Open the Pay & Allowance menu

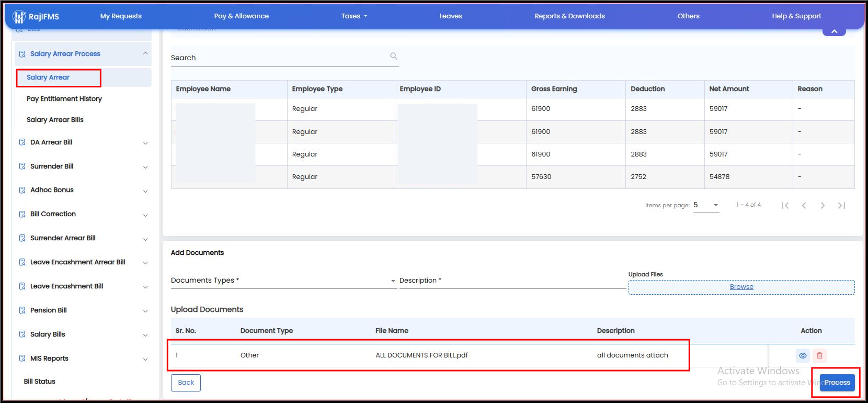coord(242,16)
